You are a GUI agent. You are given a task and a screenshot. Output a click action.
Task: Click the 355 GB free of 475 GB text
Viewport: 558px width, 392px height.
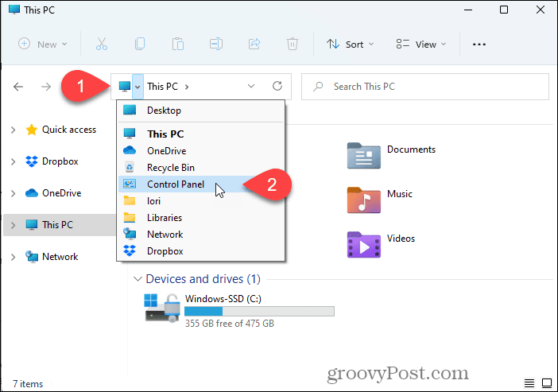pos(230,324)
